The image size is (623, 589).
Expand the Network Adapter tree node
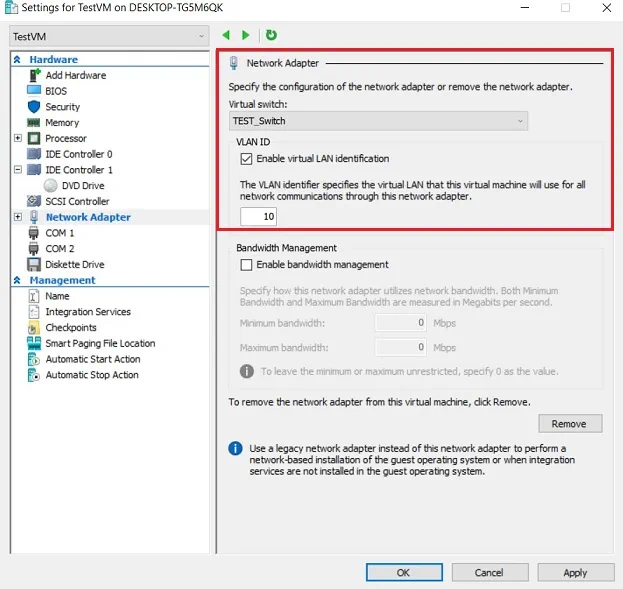(x=18, y=217)
